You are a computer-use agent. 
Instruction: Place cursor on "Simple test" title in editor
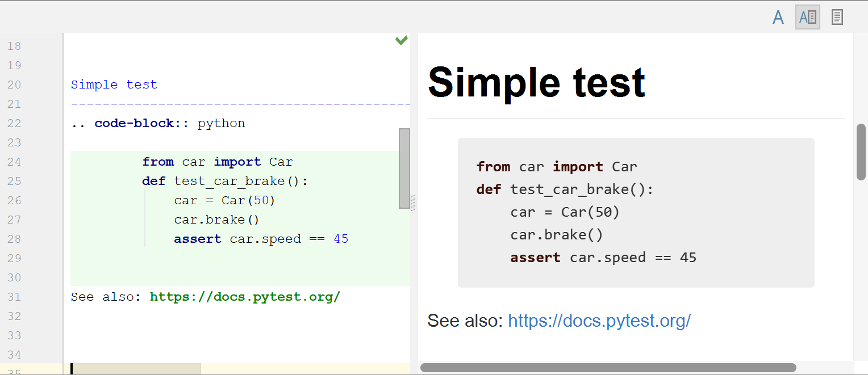click(x=114, y=85)
